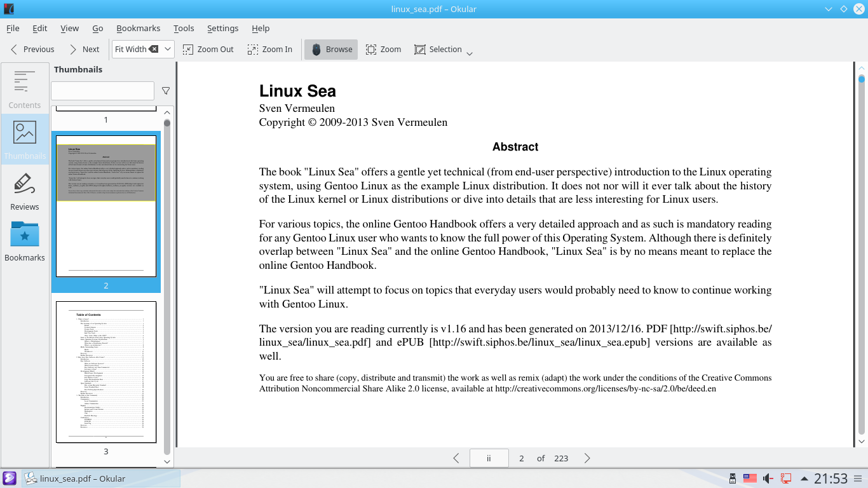Click the page label field showing ii

tap(489, 458)
